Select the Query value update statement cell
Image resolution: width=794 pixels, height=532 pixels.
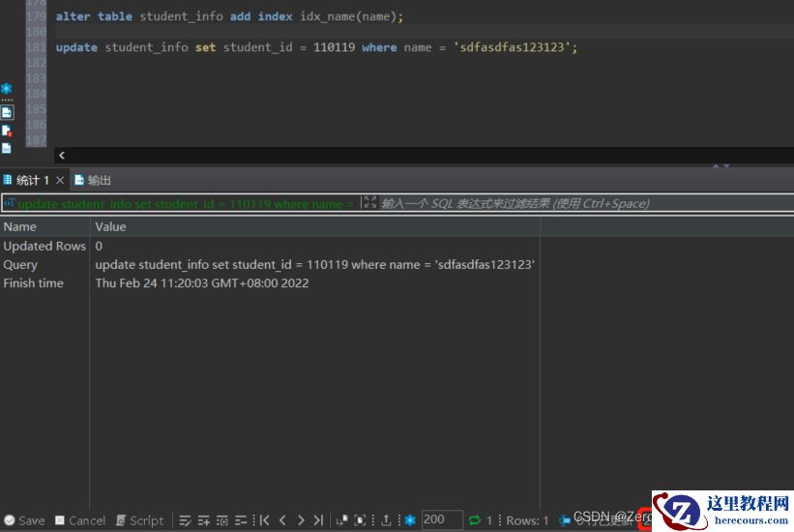[x=314, y=264]
